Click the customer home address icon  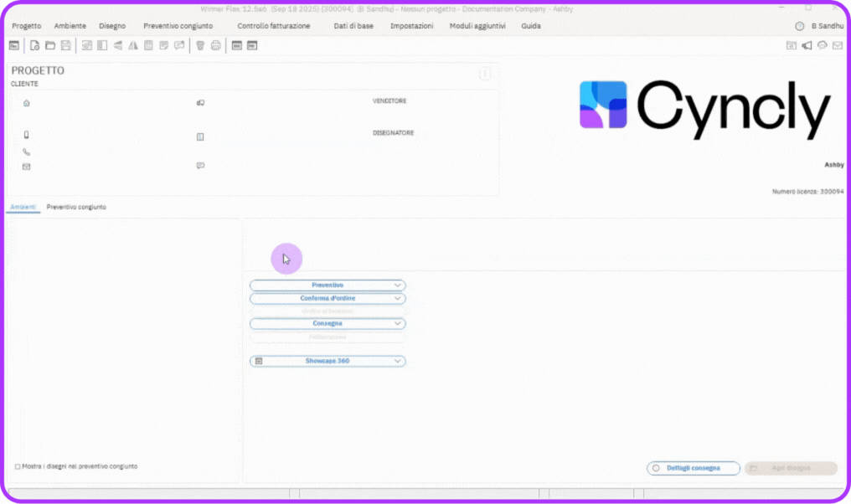pyautogui.click(x=26, y=103)
